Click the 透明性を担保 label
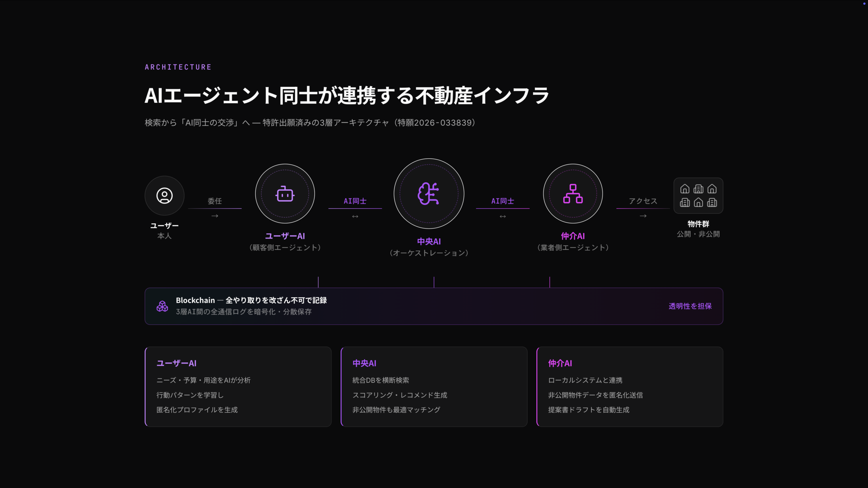Viewport: 868px width, 488px height. [x=690, y=306]
